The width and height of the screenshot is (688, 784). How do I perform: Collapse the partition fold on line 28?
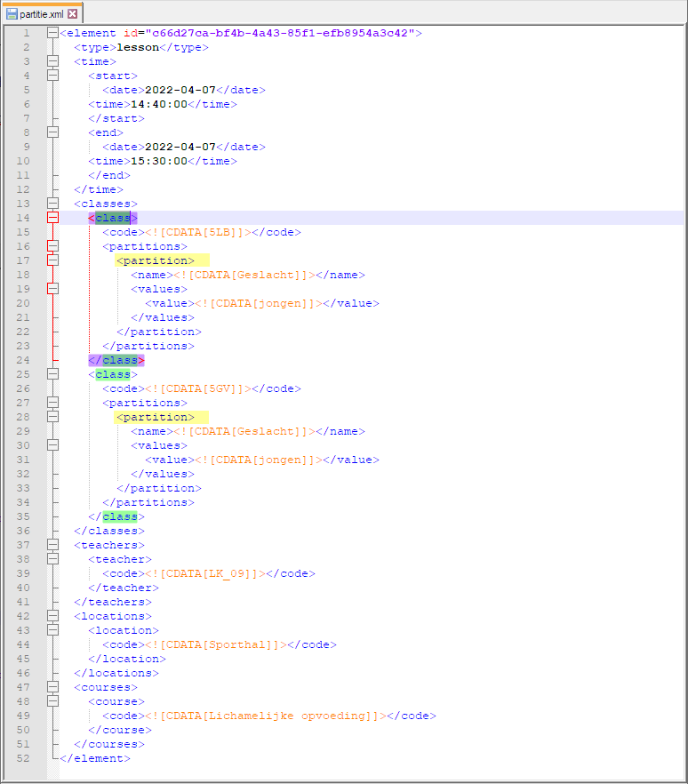pyautogui.click(x=52, y=417)
